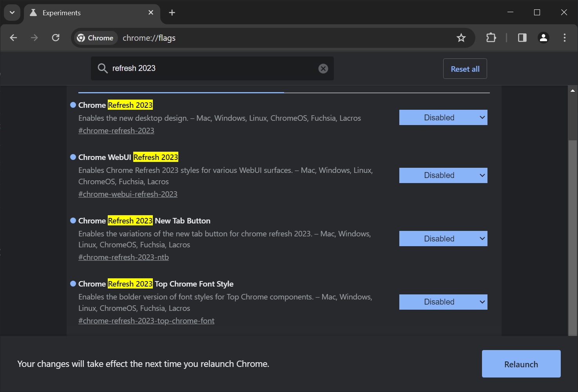Relaunch Chrome to apply changes

(x=521, y=364)
